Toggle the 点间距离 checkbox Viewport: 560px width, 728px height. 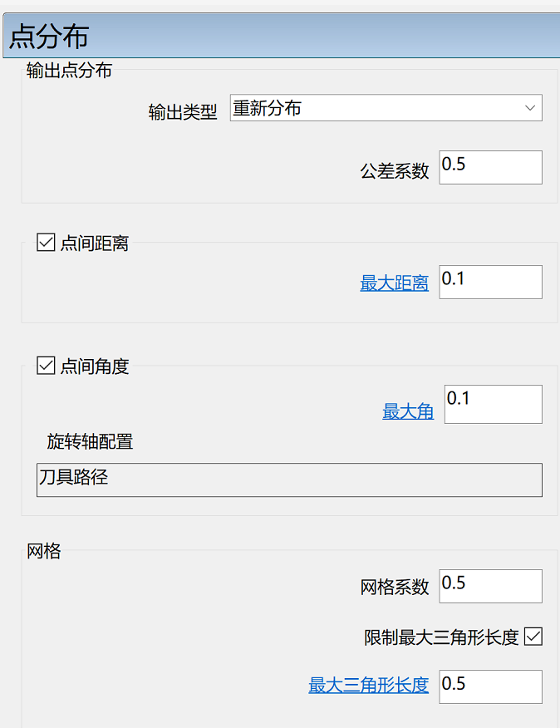(x=46, y=243)
